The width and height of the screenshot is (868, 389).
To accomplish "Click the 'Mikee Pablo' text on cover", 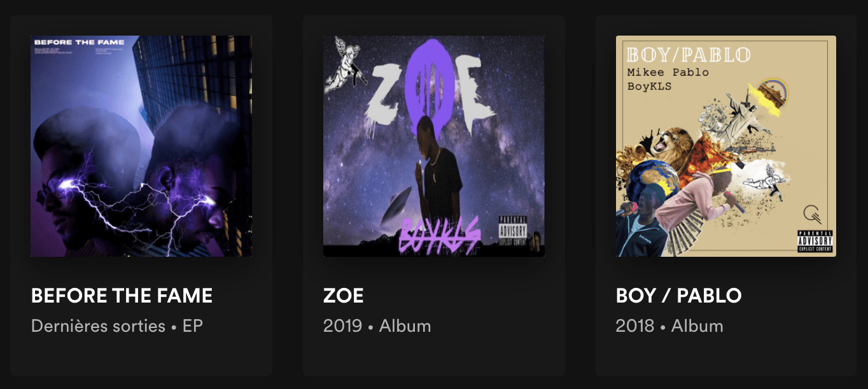I will pyautogui.click(x=668, y=72).
